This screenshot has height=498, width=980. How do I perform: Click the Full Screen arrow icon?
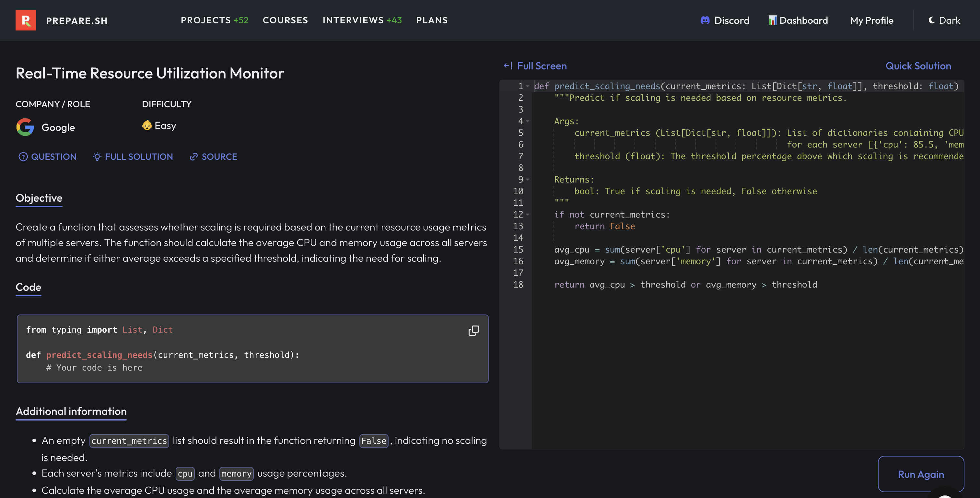pyautogui.click(x=508, y=66)
